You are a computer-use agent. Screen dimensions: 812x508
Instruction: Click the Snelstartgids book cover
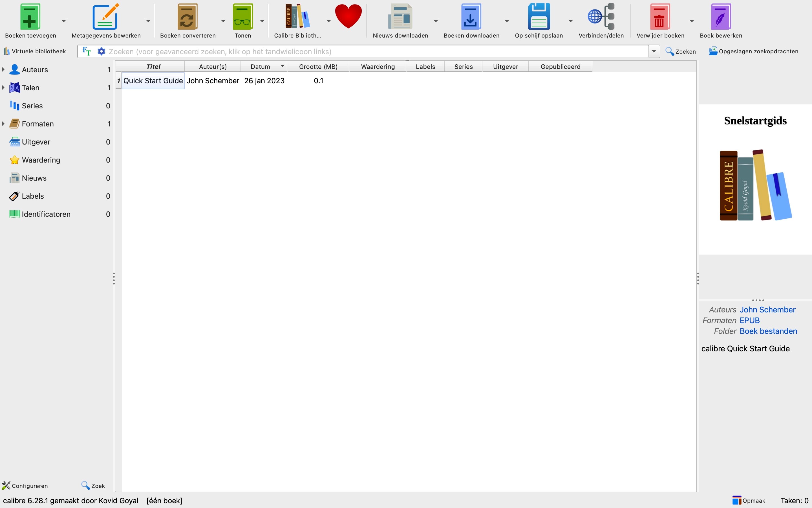(755, 179)
